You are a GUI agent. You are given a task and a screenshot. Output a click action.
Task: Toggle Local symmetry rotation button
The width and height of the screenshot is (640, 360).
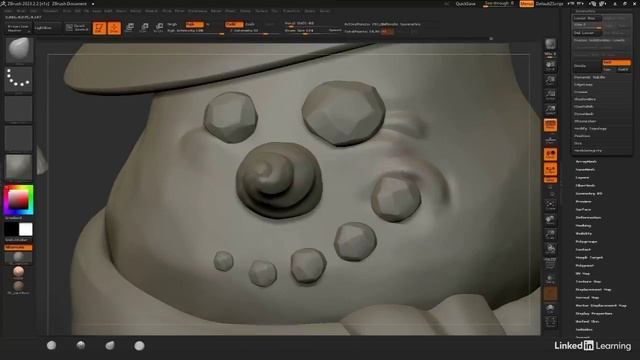pos(550,154)
